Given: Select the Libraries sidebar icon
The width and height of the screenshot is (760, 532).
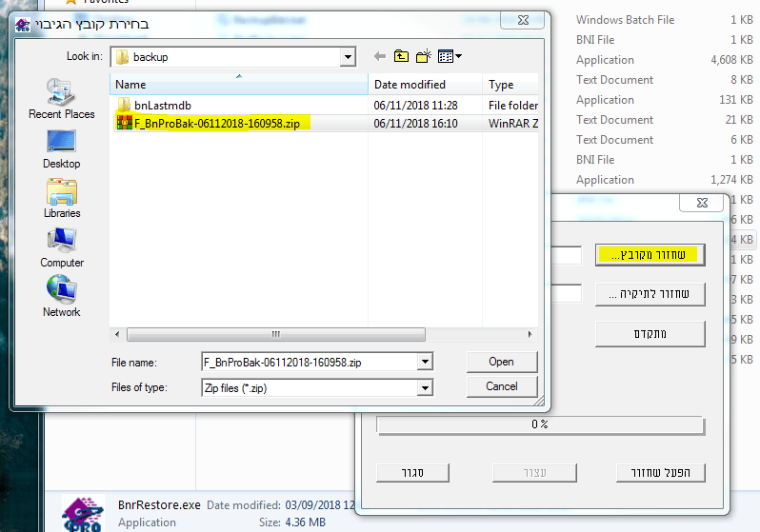Looking at the screenshot, I should (x=61, y=196).
